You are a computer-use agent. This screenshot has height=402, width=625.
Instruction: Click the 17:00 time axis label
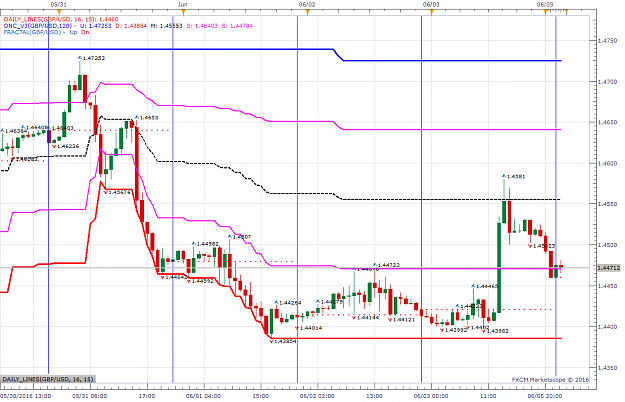(147, 396)
